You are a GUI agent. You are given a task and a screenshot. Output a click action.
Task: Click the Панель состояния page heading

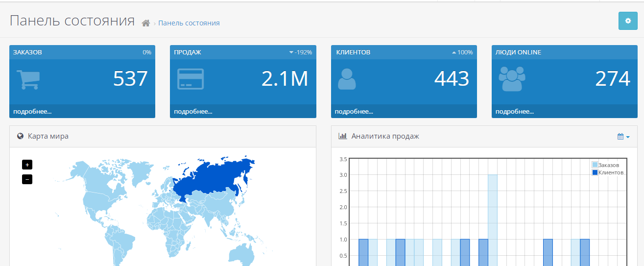pyautogui.click(x=72, y=21)
